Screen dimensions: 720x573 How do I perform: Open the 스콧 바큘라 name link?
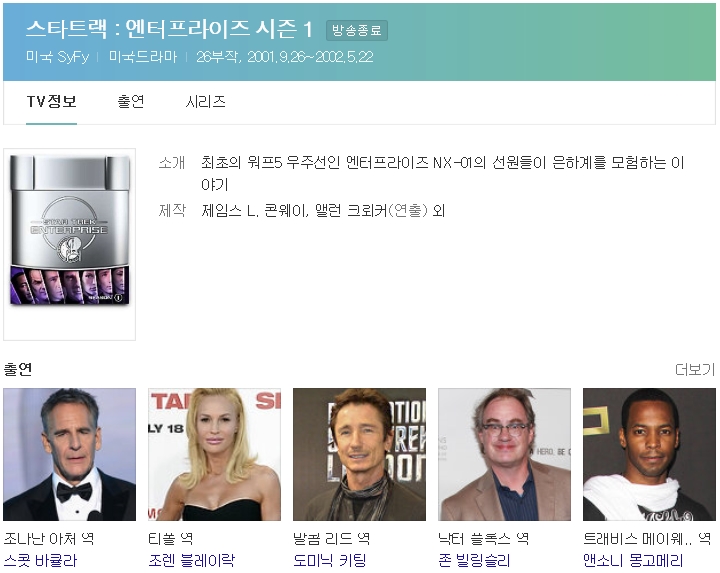click(41, 561)
